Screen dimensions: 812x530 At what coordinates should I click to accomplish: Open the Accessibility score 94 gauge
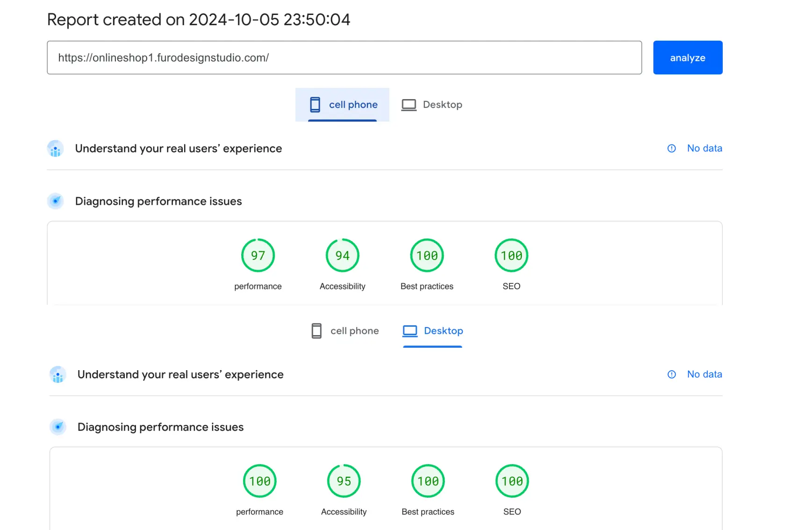point(342,256)
